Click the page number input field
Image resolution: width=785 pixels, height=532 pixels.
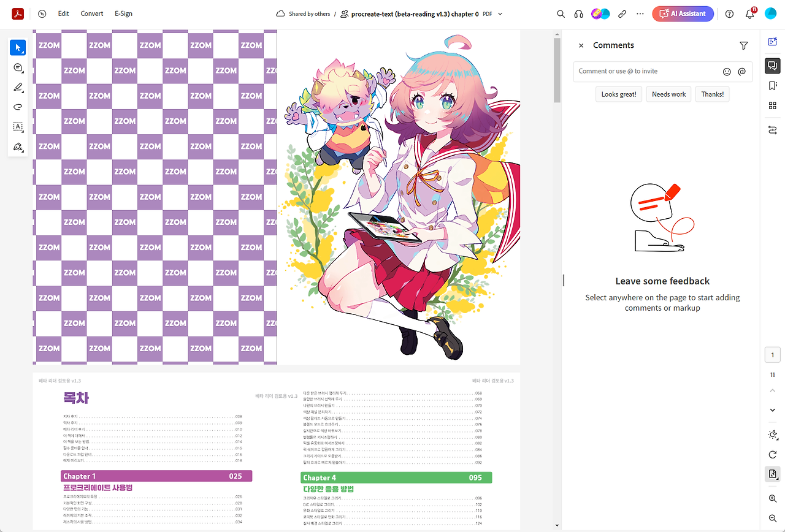point(772,354)
